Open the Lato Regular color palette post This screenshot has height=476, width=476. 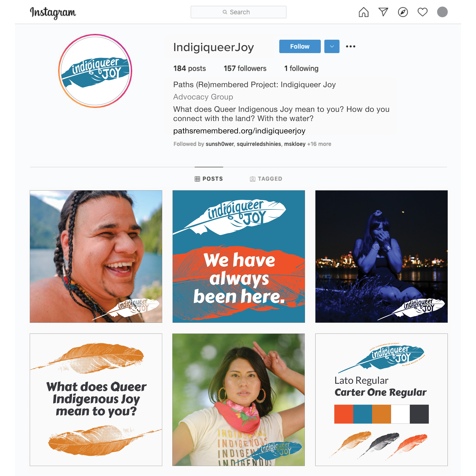[381, 400]
